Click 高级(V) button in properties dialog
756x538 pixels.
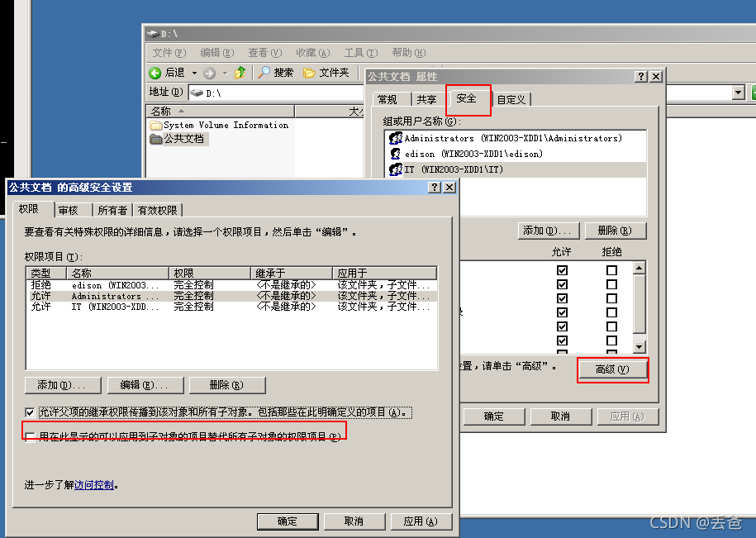pyautogui.click(x=612, y=369)
